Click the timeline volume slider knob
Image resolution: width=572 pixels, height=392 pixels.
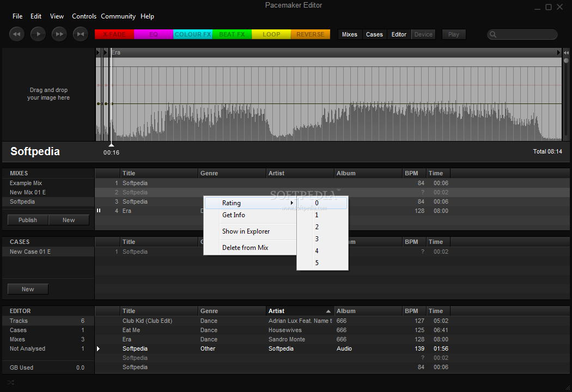click(566, 60)
